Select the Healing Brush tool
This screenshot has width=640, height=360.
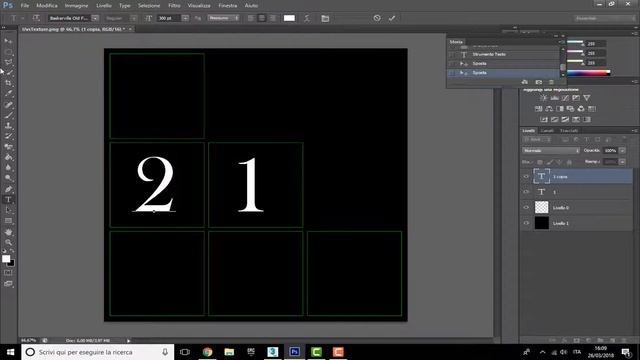coord(8,104)
